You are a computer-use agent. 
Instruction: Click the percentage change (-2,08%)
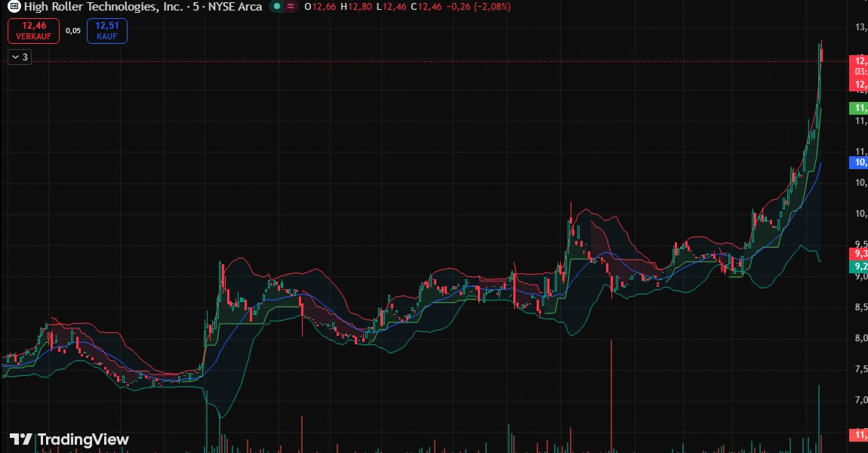491,7
